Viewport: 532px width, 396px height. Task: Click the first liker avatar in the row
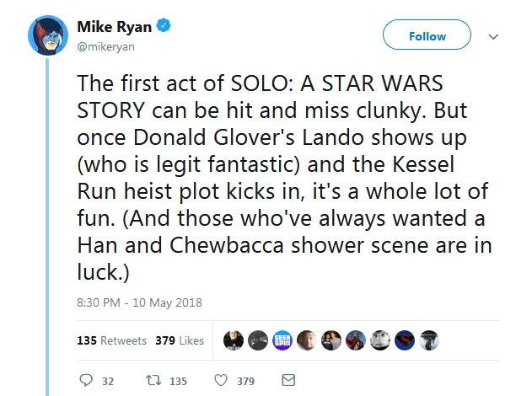(x=234, y=340)
